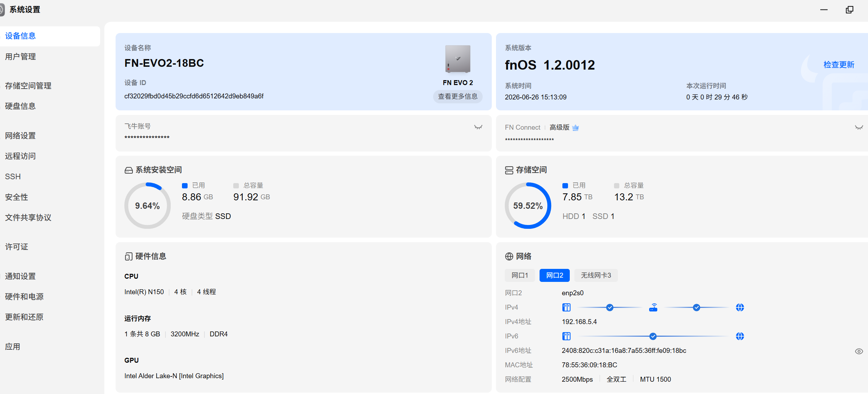Click the 59.52% storage usage ring

528,206
